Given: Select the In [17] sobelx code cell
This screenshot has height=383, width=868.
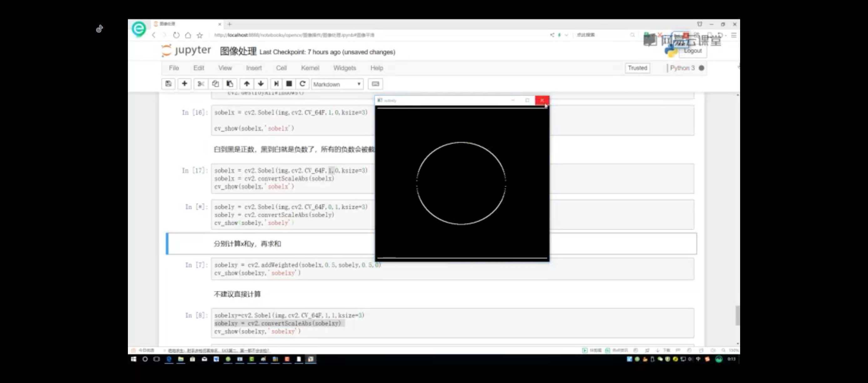Looking at the screenshot, I should click(x=452, y=178).
